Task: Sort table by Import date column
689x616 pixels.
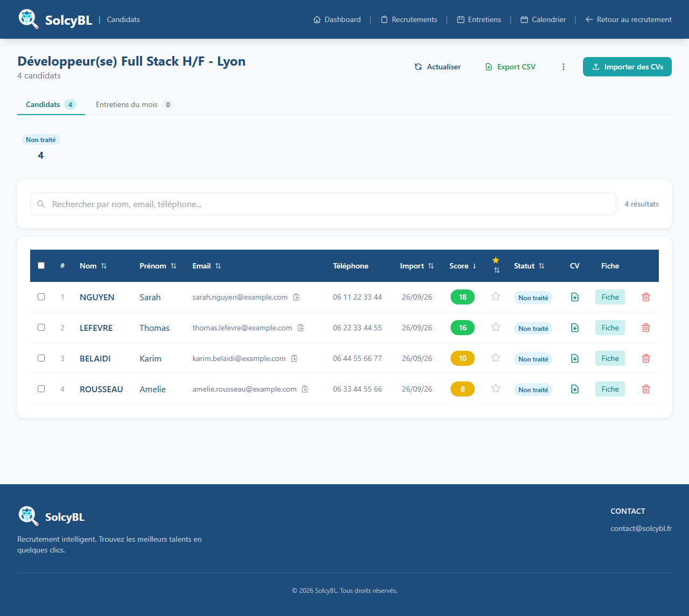Action: click(x=417, y=266)
